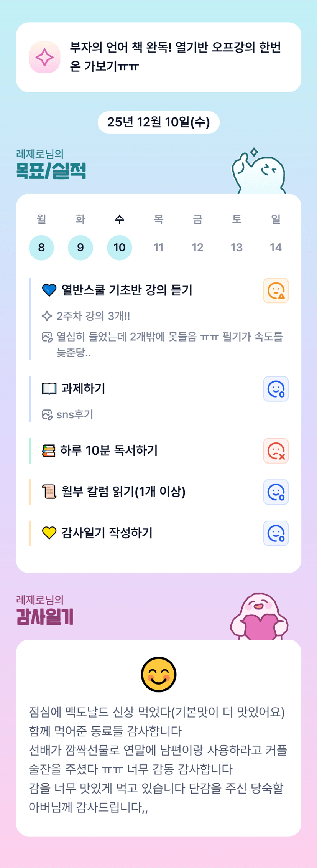Select Tuesday the 9th
This screenshot has width=317, height=868.
80,248
